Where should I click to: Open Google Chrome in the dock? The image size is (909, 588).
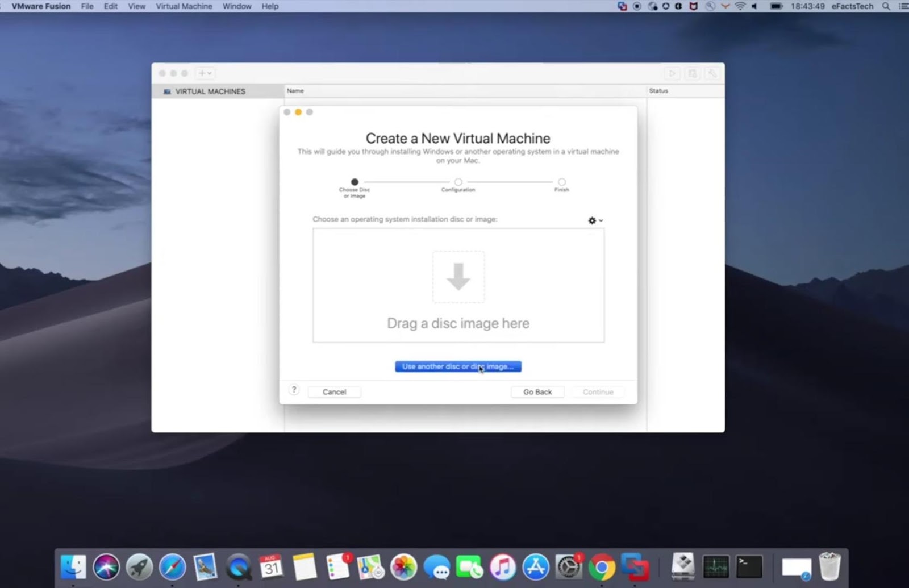(x=602, y=566)
